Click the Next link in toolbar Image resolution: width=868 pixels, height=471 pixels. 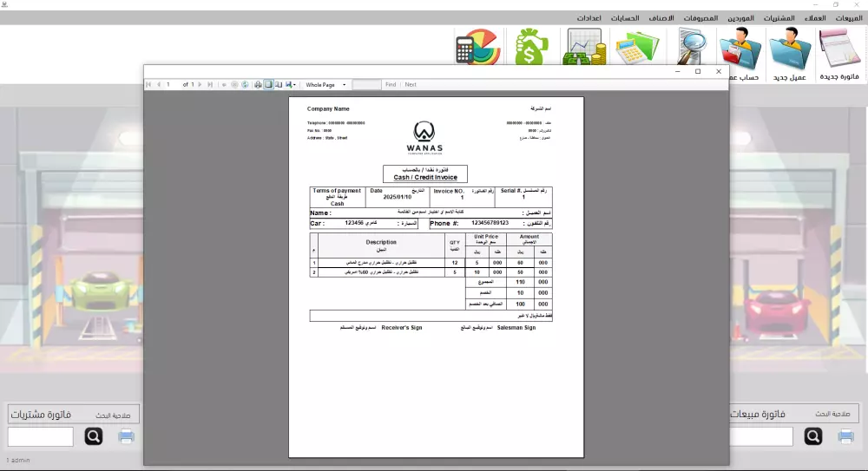[411, 85]
